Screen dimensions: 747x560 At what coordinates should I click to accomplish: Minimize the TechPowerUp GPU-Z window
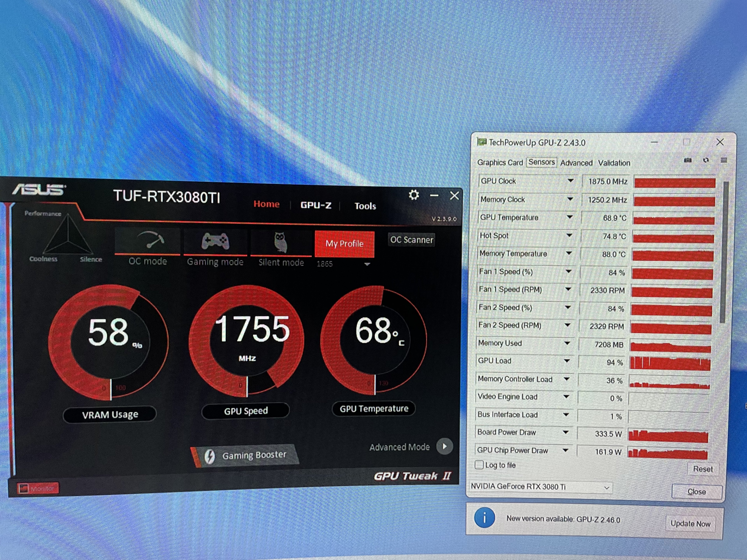tap(654, 143)
